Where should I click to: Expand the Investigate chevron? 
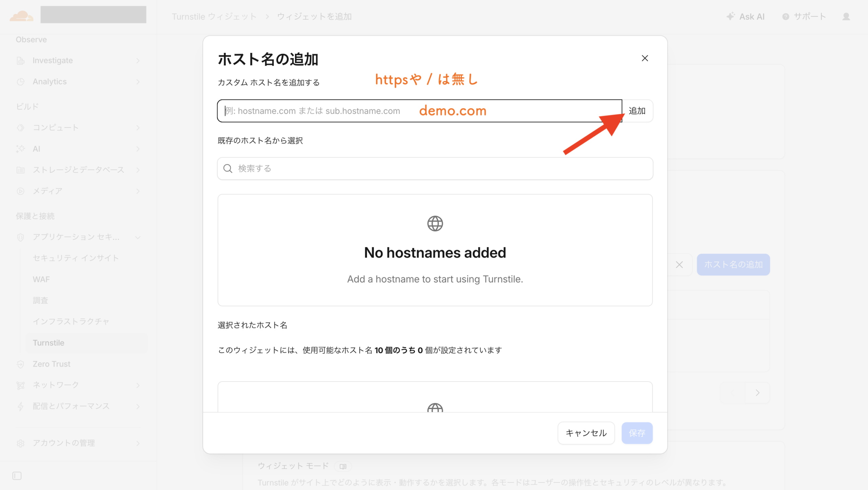coord(138,61)
